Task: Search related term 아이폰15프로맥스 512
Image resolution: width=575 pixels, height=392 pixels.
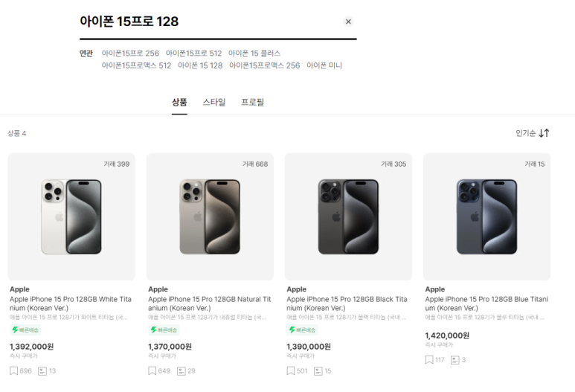Action: tap(136, 65)
